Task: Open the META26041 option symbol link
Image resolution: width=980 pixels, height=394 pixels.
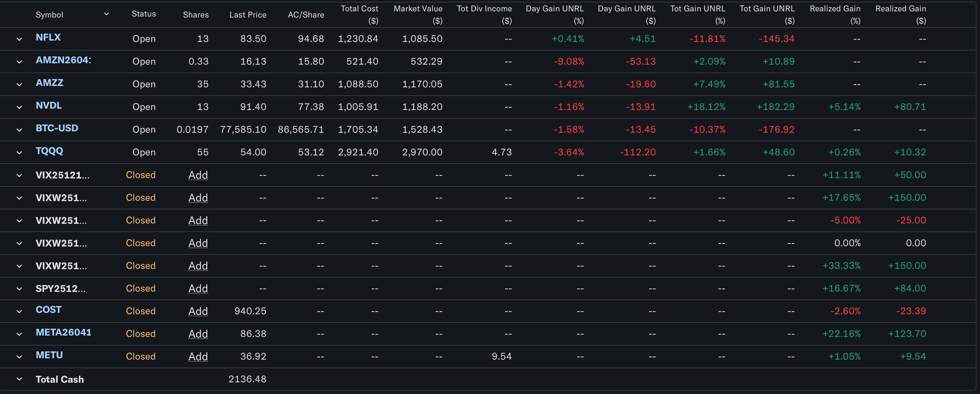Action: coord(63,332)
